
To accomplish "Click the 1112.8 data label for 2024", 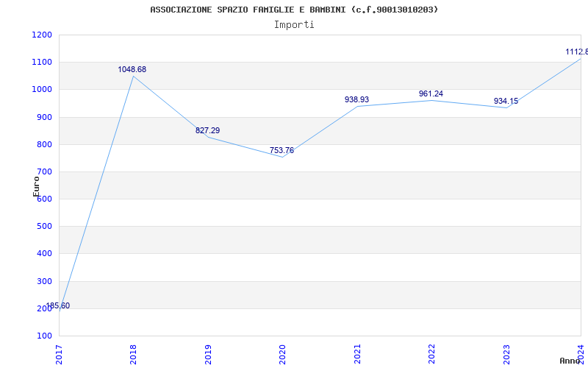I will pos(577,52).
